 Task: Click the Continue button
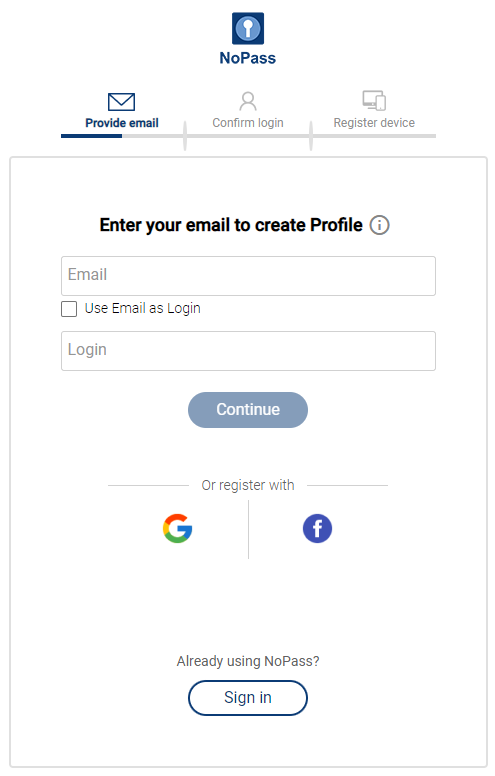pyautogui.click(x=248, y=410)
